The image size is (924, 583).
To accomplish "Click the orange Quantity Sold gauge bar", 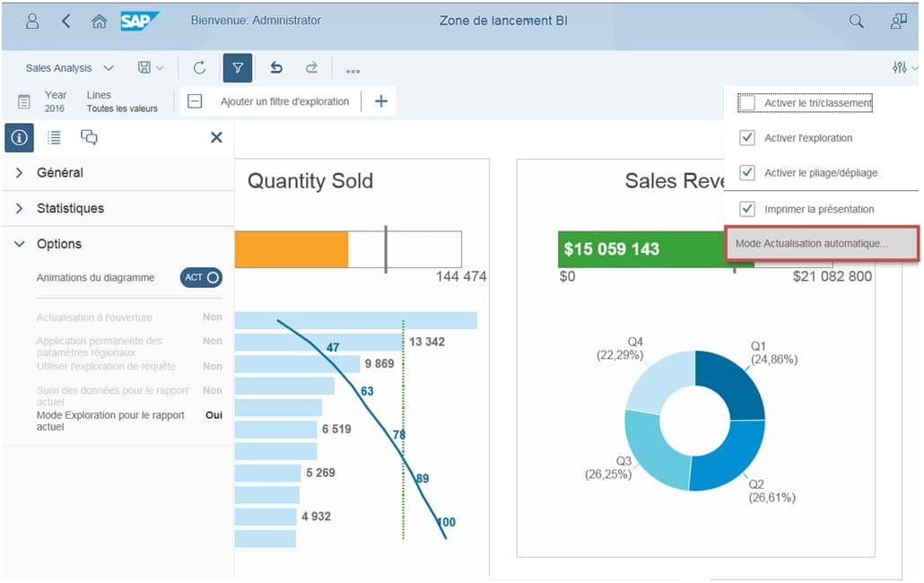I will pos(292,249).
